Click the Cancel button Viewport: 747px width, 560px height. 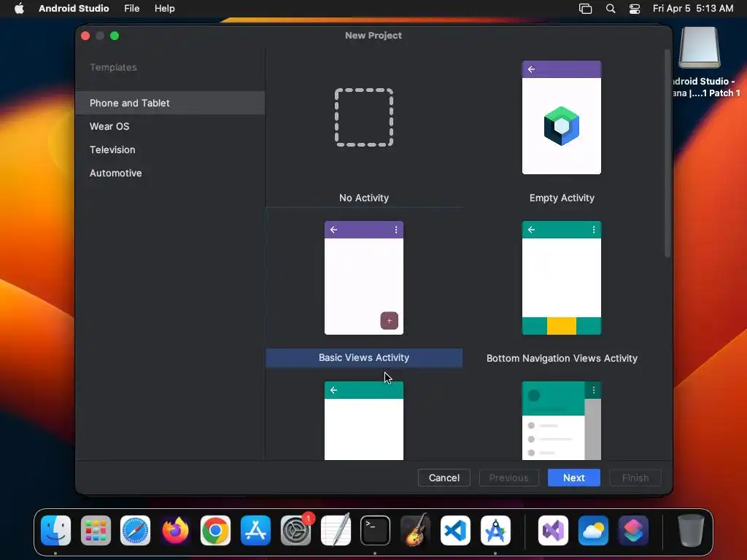tap(444, 478)
